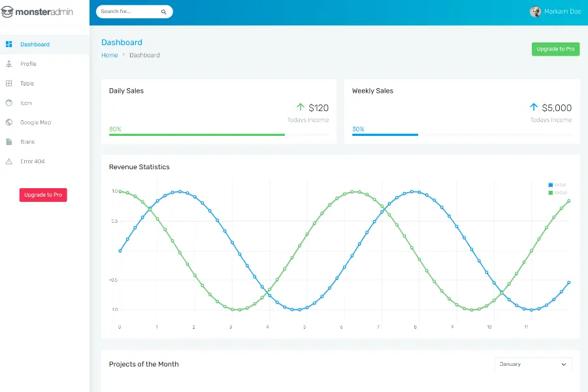
Task: Click the Markarn Doe avatar picture
Action: click(536, 12)
